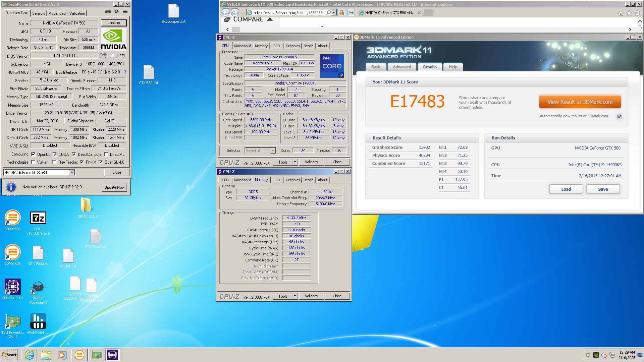The image size is (644, 362).
Task: Export the BIOS via the share arrow icon
Action: click(103, 56)
